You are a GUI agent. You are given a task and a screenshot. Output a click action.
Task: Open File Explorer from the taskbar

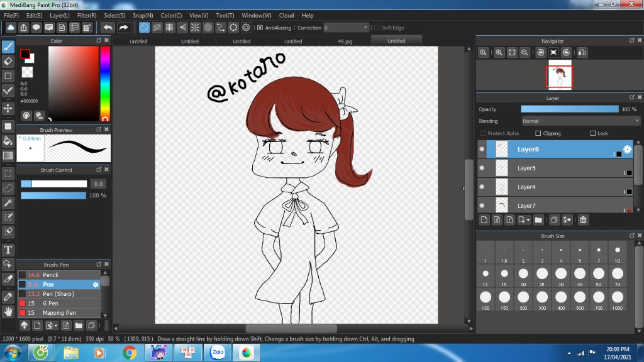pyautogui.click(x=70, y=353)
